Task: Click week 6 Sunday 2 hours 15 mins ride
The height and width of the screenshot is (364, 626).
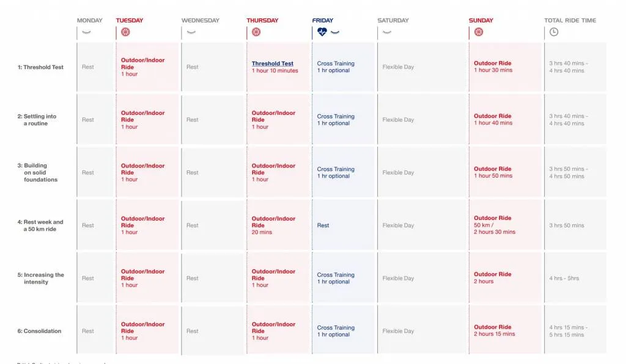Action: pos(505,330)
